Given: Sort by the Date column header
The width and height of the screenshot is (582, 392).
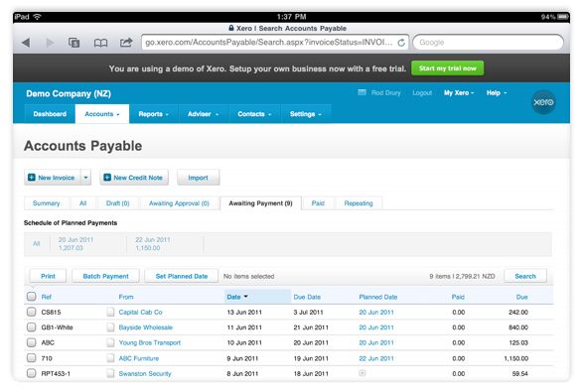Looking at the screenshot, I should pyautogui.click(x=257, y=297).
